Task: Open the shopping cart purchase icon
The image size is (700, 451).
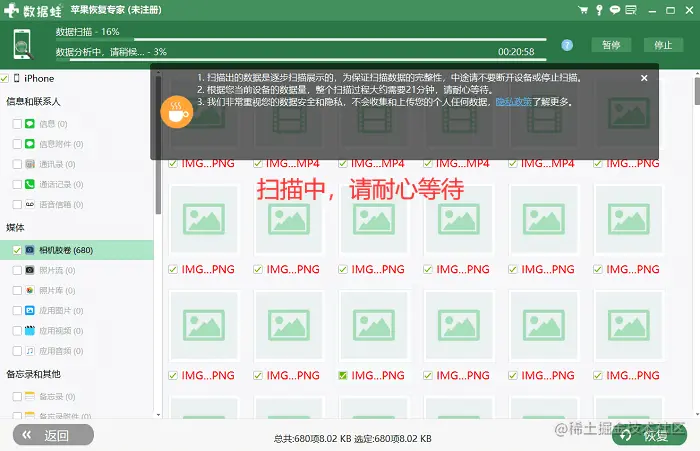Action: [583, 10]
